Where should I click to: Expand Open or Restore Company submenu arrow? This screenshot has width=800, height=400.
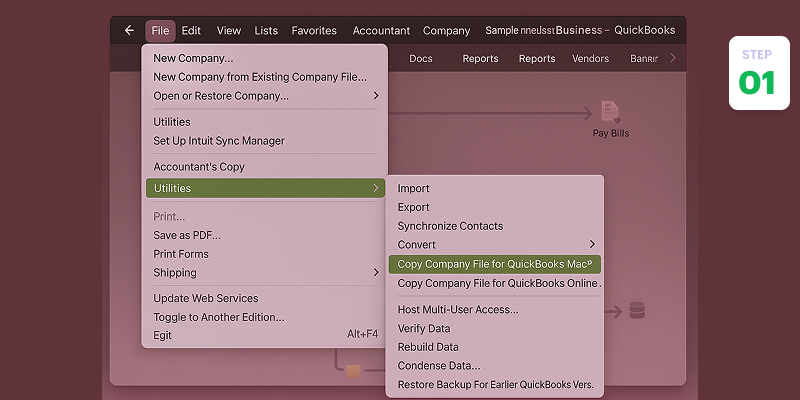click(376, 96)
